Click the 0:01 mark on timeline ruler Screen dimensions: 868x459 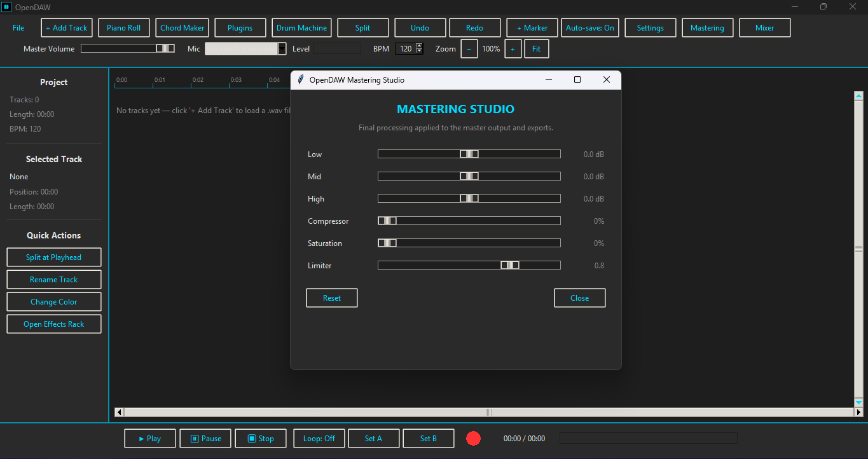(x=160, y=80)
